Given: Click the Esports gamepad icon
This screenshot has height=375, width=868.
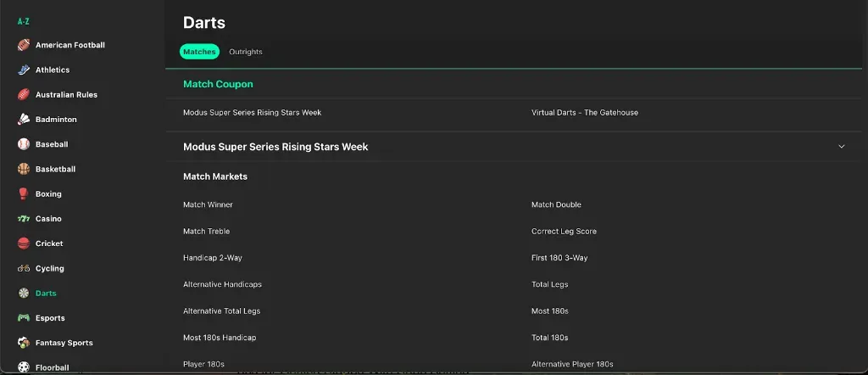Looking at the screenshot, I should pos(24,318).
